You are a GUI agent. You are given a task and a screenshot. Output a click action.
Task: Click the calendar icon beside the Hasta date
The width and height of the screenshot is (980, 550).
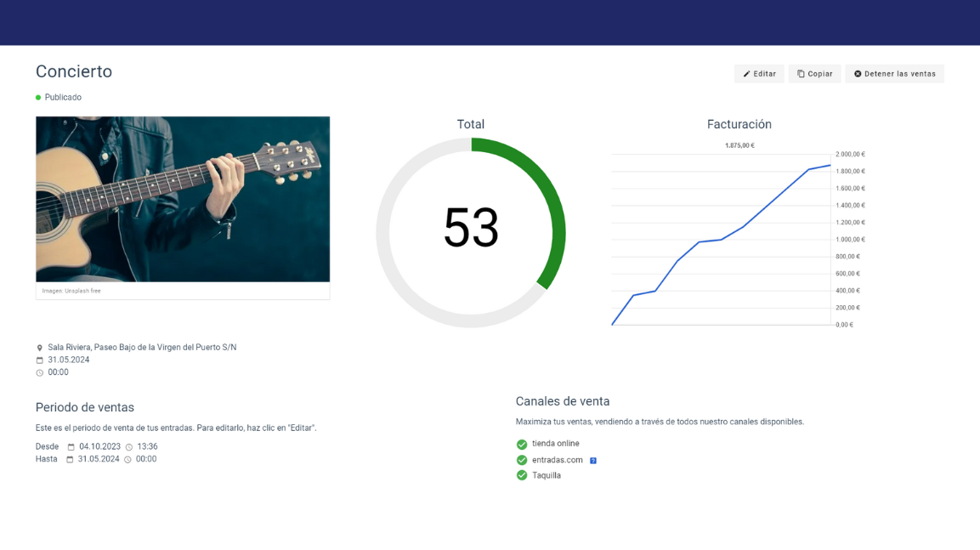pyautogui.click(x=70, y=460)
